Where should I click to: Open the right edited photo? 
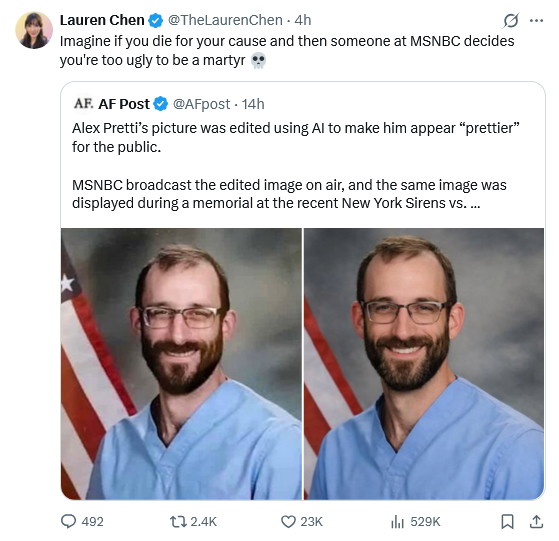tap(424, 364)
